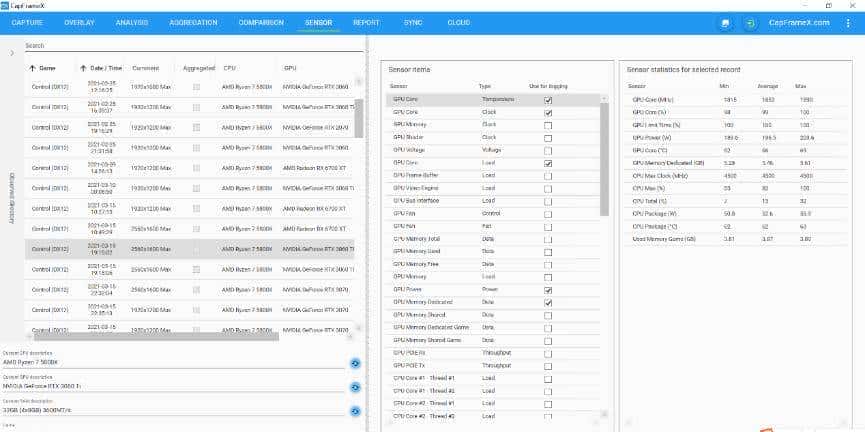Enable logging for GPU Memory Total
The image size is (865, 432).
[x=548, y=239]
